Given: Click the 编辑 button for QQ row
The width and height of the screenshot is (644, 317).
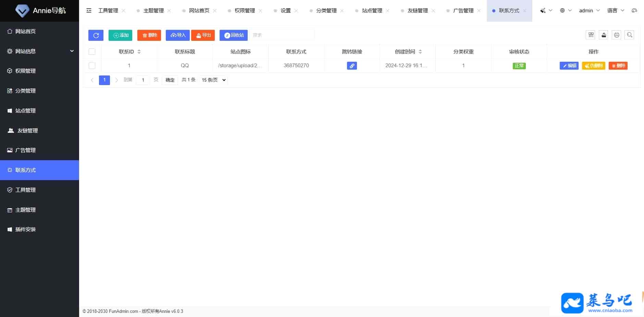Looking at the screenshot, I should pos(569,66).
